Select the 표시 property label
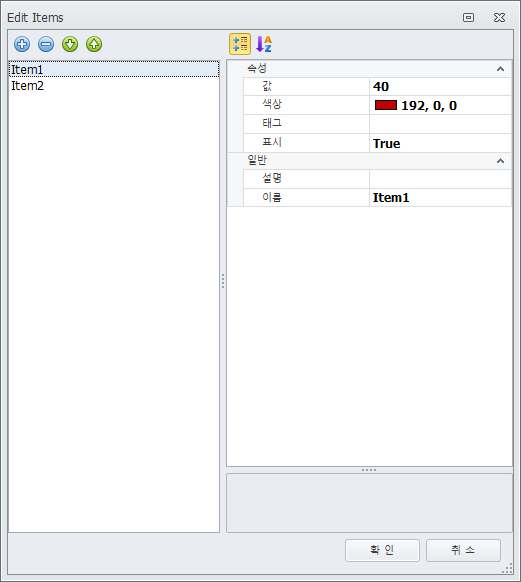Image resolution: width=521 pixels, height=582 pixels. pos(272,142)
